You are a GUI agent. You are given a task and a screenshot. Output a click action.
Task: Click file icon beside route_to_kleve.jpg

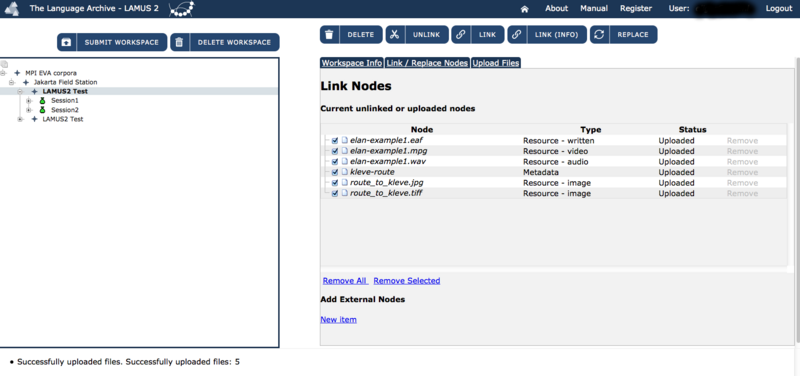(344, 183)
